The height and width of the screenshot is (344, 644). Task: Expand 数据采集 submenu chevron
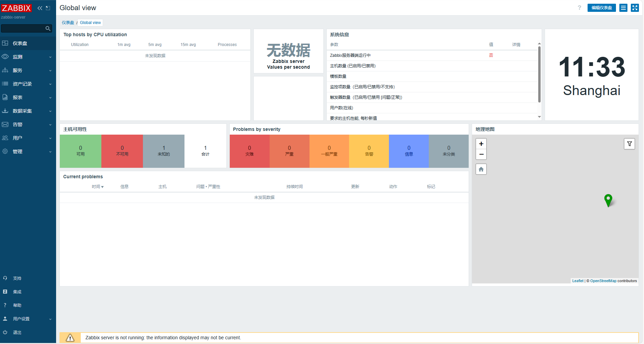(x=50, y=111)
